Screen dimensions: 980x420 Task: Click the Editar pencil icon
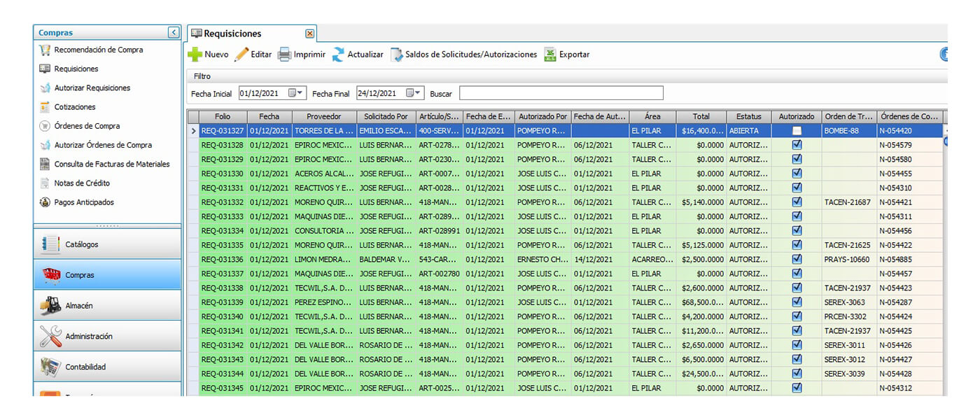tap(241, 55)
